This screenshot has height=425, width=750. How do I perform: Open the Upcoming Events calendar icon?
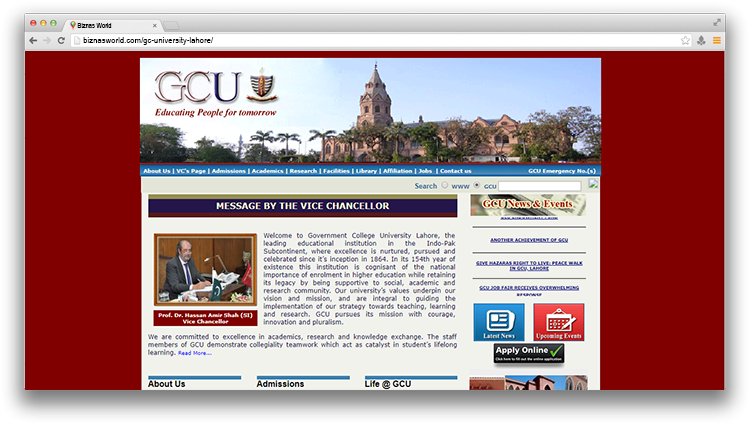pyautogui.click(x=559, y=323)
